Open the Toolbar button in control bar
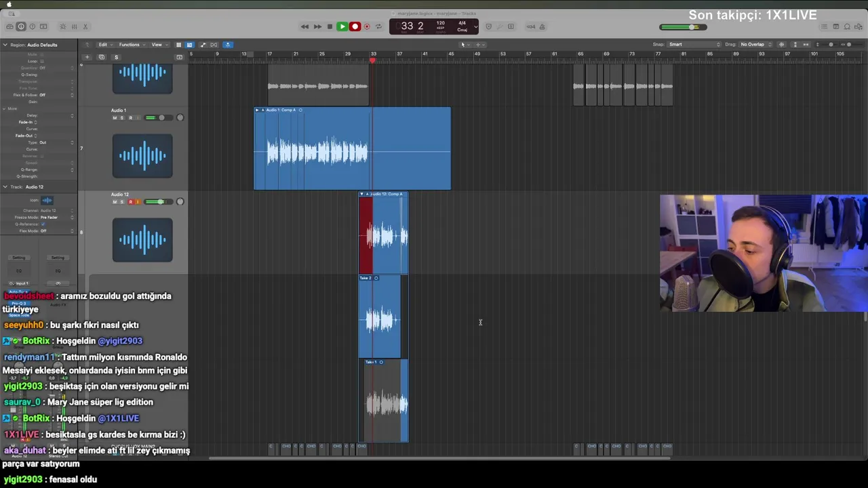 tap(43, 26)
